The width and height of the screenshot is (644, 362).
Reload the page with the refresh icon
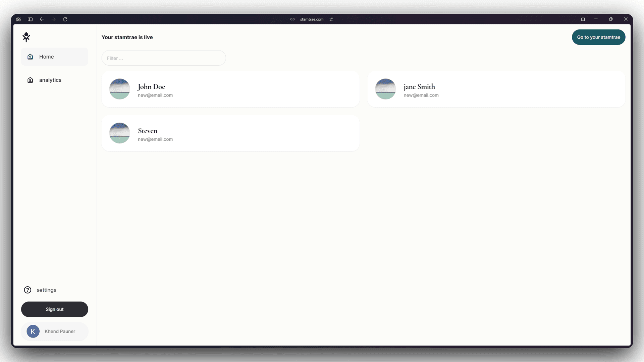65,19
